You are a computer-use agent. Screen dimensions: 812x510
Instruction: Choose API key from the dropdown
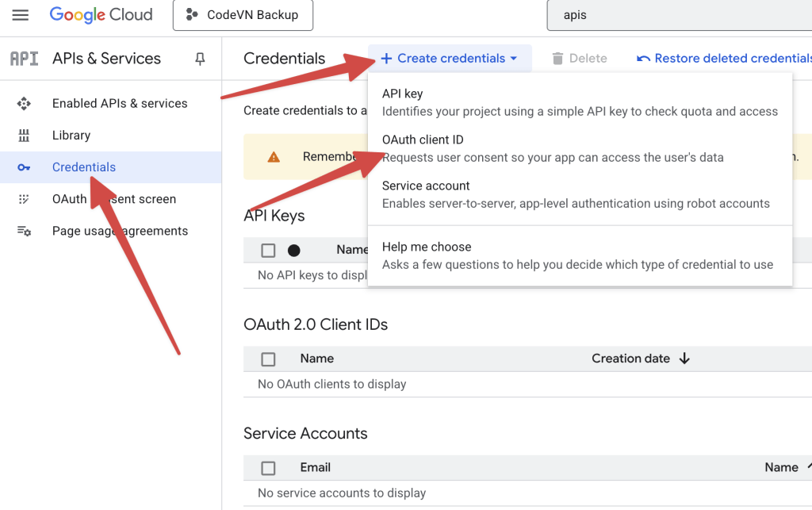pos(580,102)
